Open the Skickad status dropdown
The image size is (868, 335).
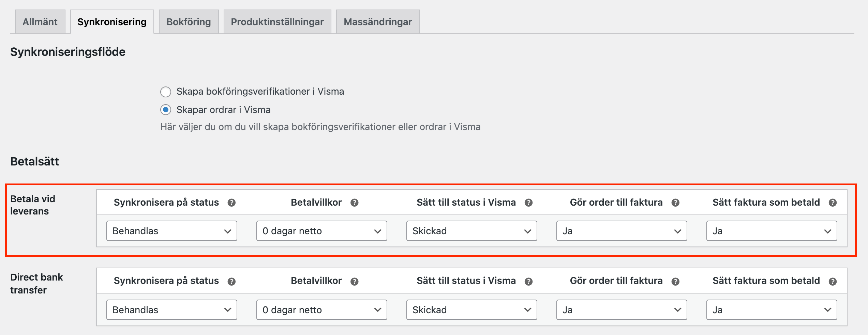coord(471,231)
